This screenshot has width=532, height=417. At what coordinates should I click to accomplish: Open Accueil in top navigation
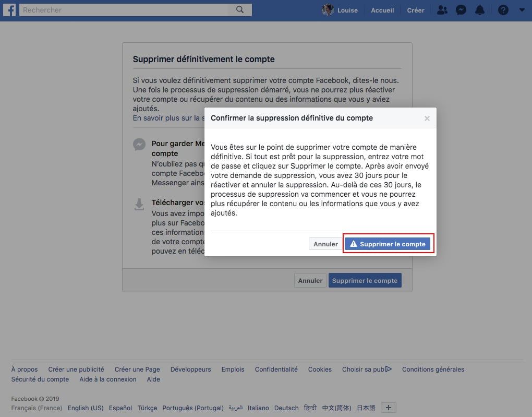pos(382,10)
